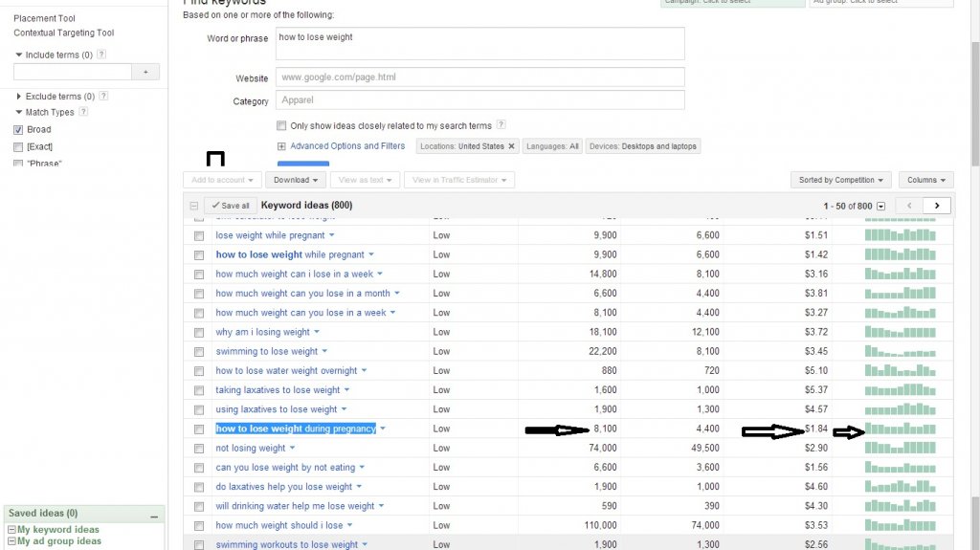The width and height of the screenshot is (980, 550).
Task: Open the Placement Tool
Action: 46,18
